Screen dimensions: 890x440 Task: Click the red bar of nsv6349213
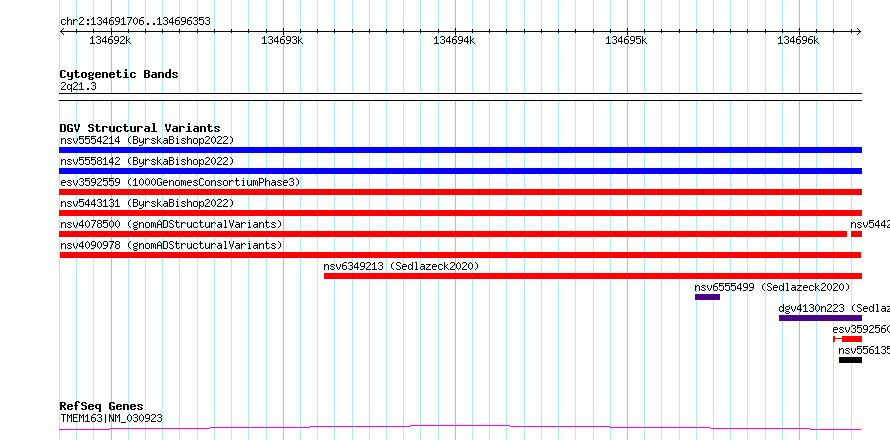(593, 276)
